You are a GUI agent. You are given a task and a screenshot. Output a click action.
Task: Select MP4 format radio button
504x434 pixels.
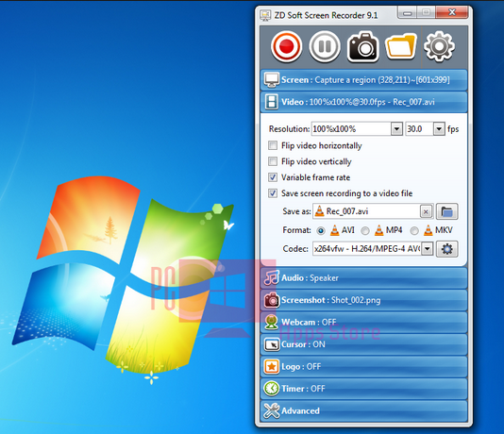coord(365,230)
